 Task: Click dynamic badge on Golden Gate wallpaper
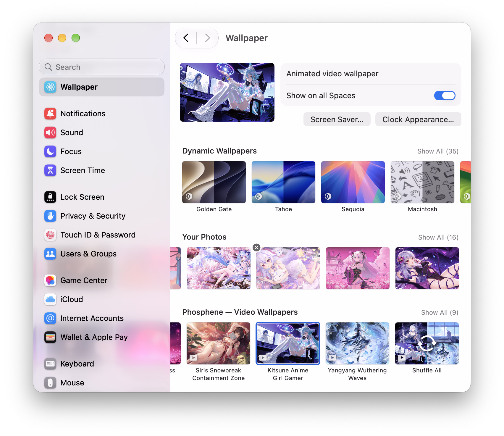pos(189,196)
